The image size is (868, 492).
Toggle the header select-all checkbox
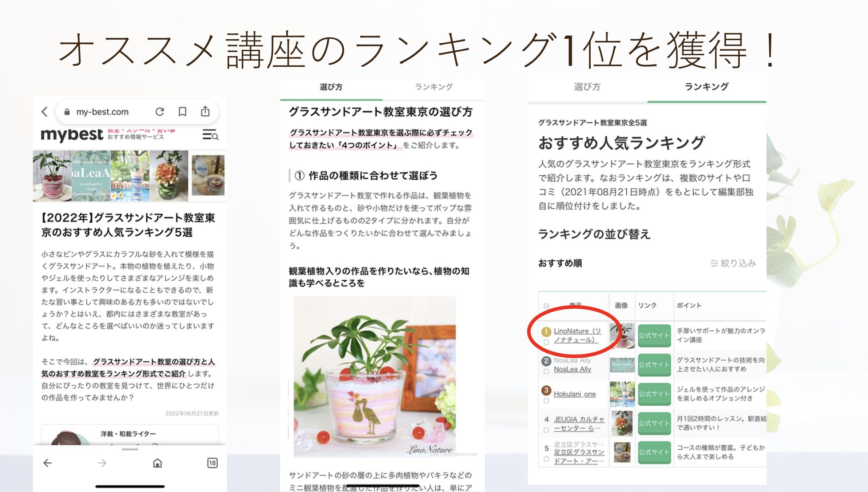point(546,306)
